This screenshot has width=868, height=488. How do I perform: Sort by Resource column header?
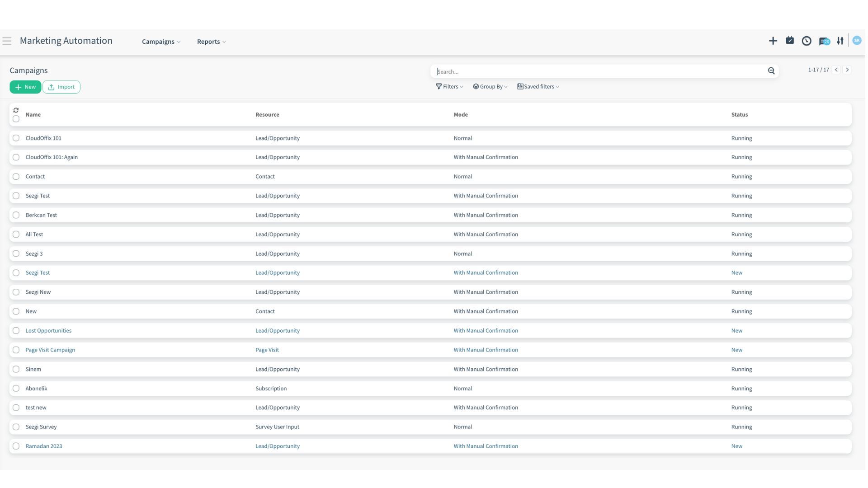[267, 115]
